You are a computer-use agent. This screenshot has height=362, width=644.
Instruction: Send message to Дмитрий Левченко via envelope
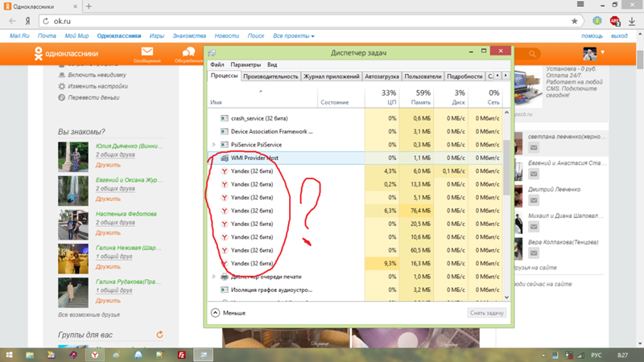[x=534, y=200]
